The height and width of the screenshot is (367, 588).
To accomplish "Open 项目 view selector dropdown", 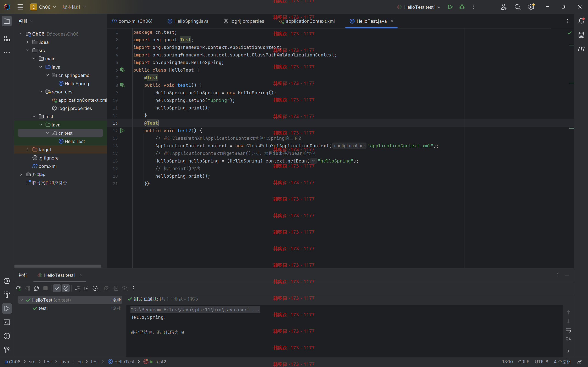I will click(26, 21).
